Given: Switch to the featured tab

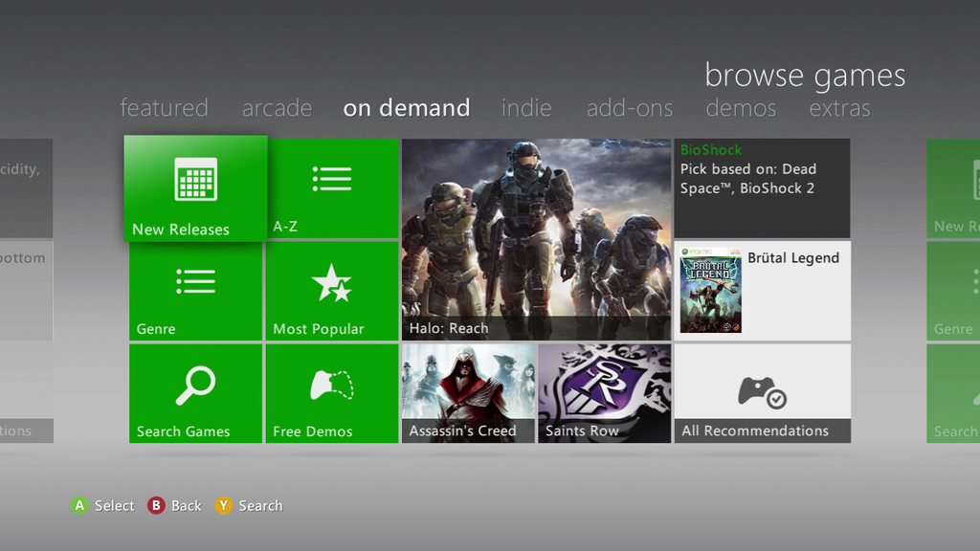Looking at the screenshot, I should [164, 108].
